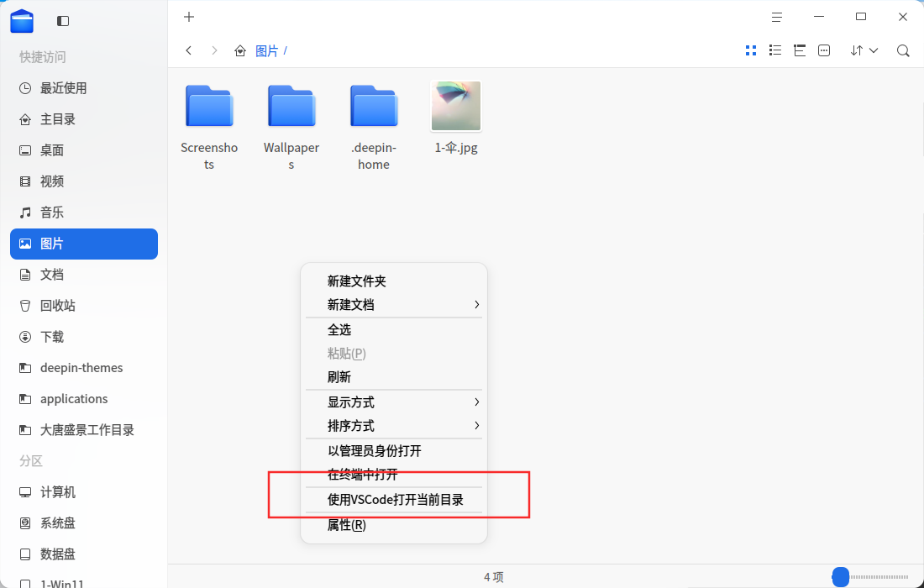Select the 1-伞.jpg thumbnail
Screen dimensions: 924x588
coord(456,106)
